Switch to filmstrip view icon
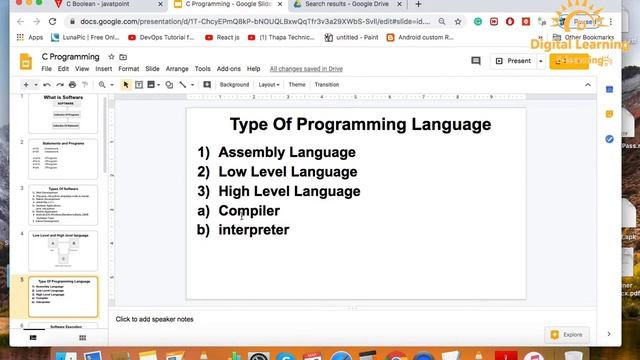The image size is (640, 360). click(33, 338)
